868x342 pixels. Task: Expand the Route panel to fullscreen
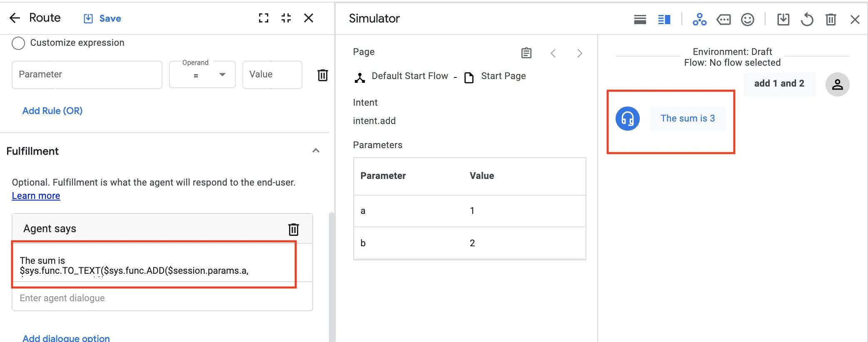tap(263, 18)
